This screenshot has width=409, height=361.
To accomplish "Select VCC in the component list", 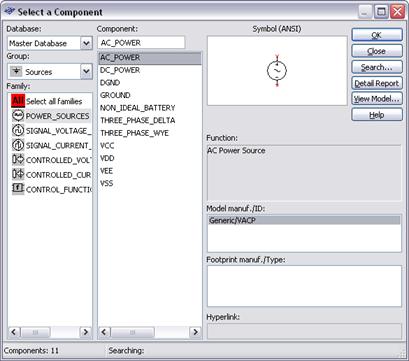I will click(x=107, y=146).
